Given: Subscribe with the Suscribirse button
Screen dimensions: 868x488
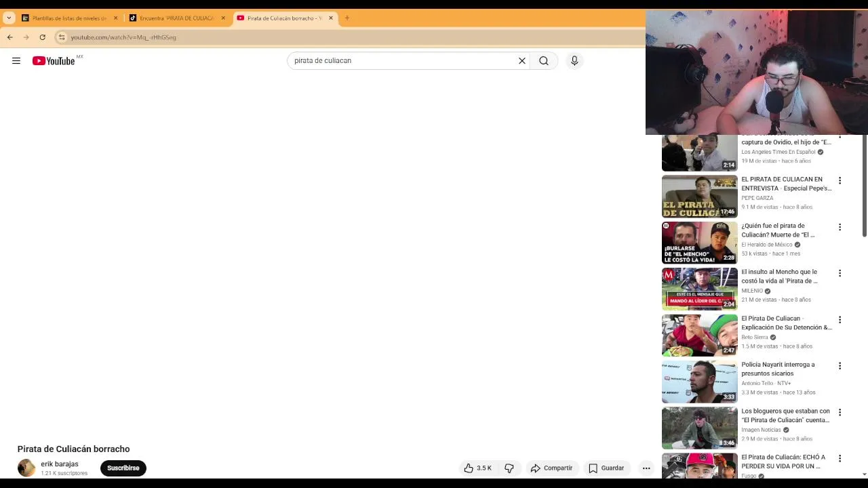Looking at the screenshot, I should coord(123,468).
